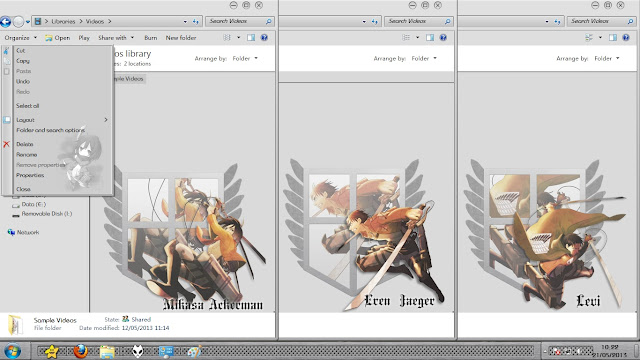Click the New folder button
The image size is (640, 360).
(x=181, y=38)
